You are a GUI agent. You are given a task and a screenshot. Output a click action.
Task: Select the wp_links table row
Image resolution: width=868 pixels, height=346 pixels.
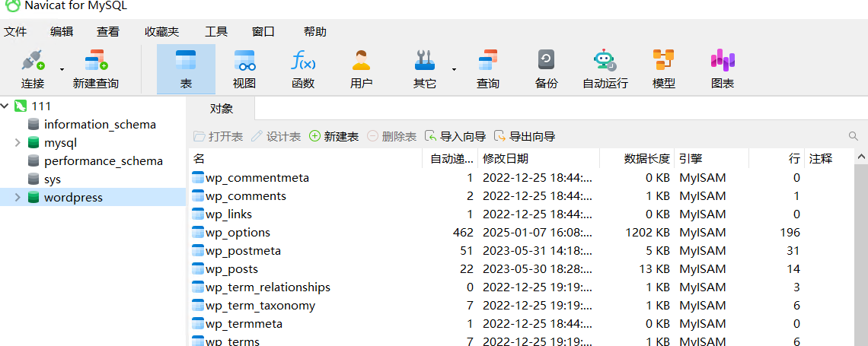tap(522, 214)
